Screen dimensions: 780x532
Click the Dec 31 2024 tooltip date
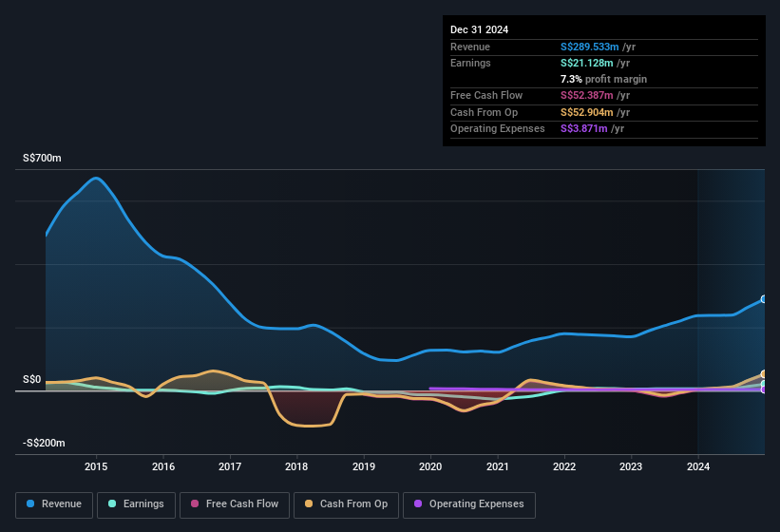pos(479,29)
